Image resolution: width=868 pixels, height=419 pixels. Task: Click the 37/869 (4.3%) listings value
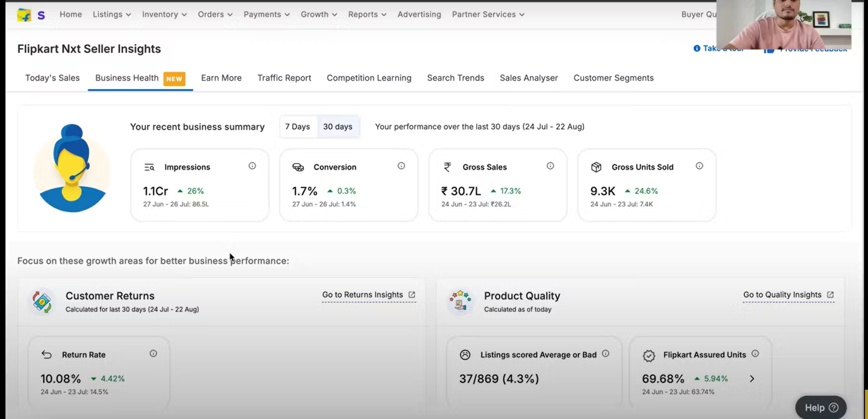pos(499,379)
